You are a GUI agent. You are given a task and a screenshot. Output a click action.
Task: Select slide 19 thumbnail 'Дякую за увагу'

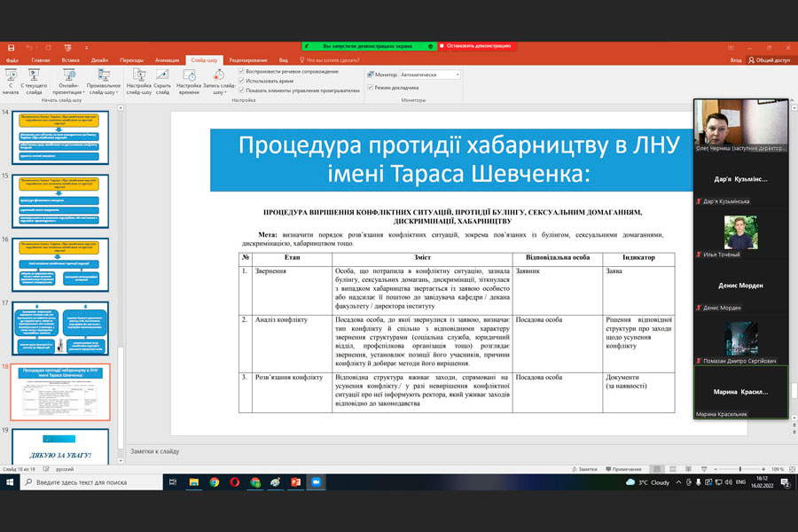pos(60,448)
